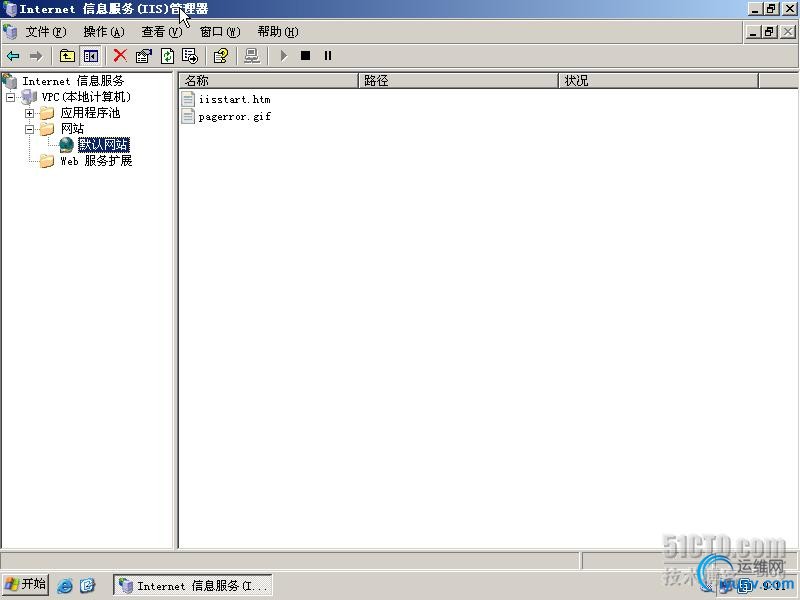The height and width of the screenshot is (600, 800).
Task: Click the globe icon of 默认网站
Action: tap(67, 145)
